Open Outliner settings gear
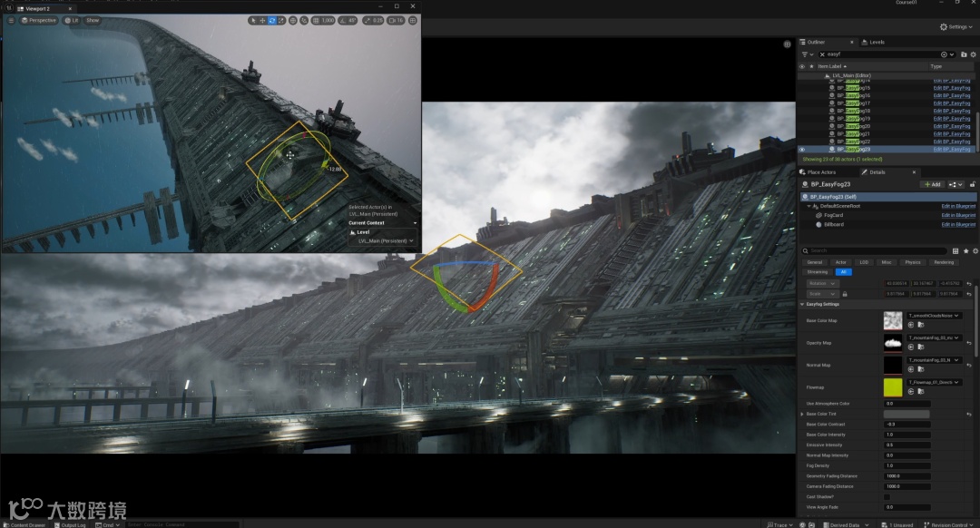This screenshot has width=980, height=528. point(973,54)
